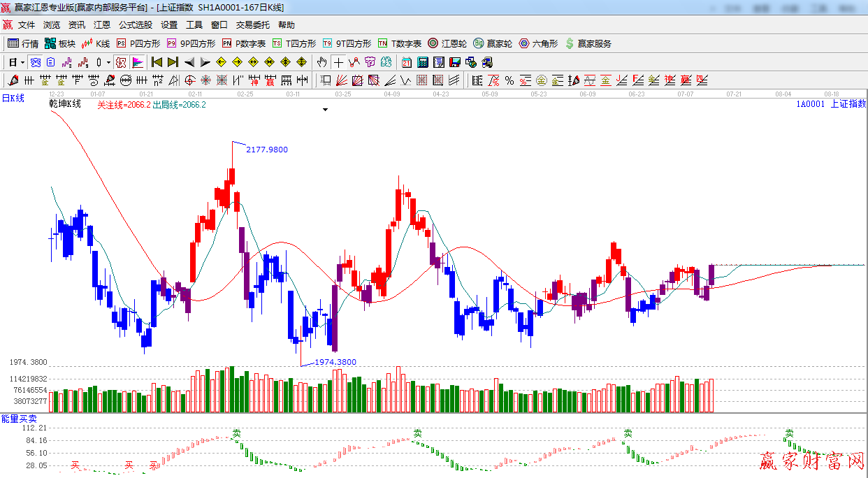Screen dimensions: 868x478
Task: Select the hand pan tool
Action: (x=322, y=62)
